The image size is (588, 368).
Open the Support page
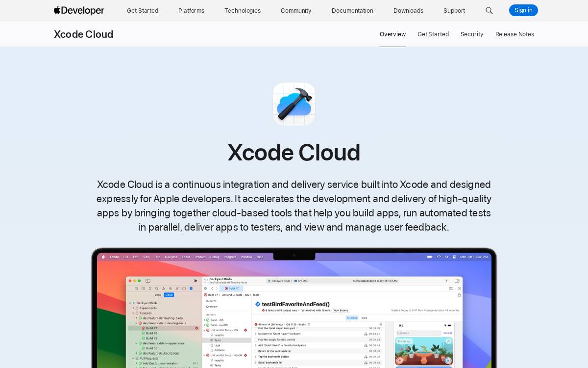click(454, 10)
